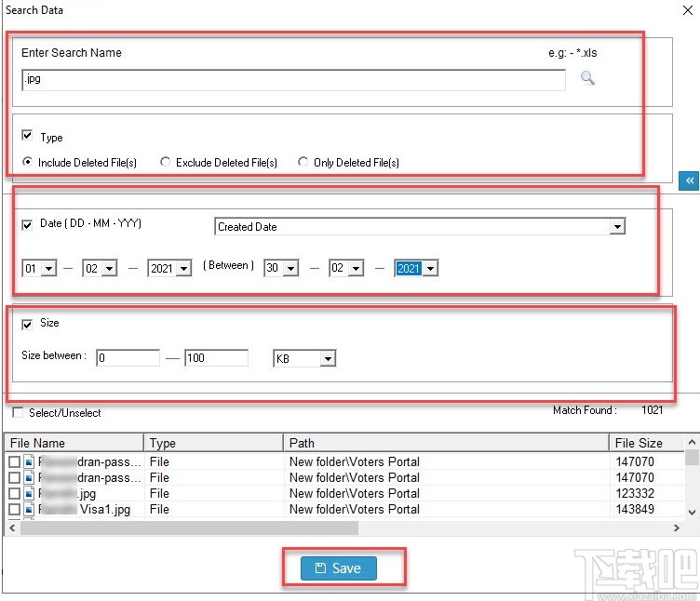This screenshot has height=601, width=700.
Task: Click the magnifier search icon
Action: coord(587,78)
